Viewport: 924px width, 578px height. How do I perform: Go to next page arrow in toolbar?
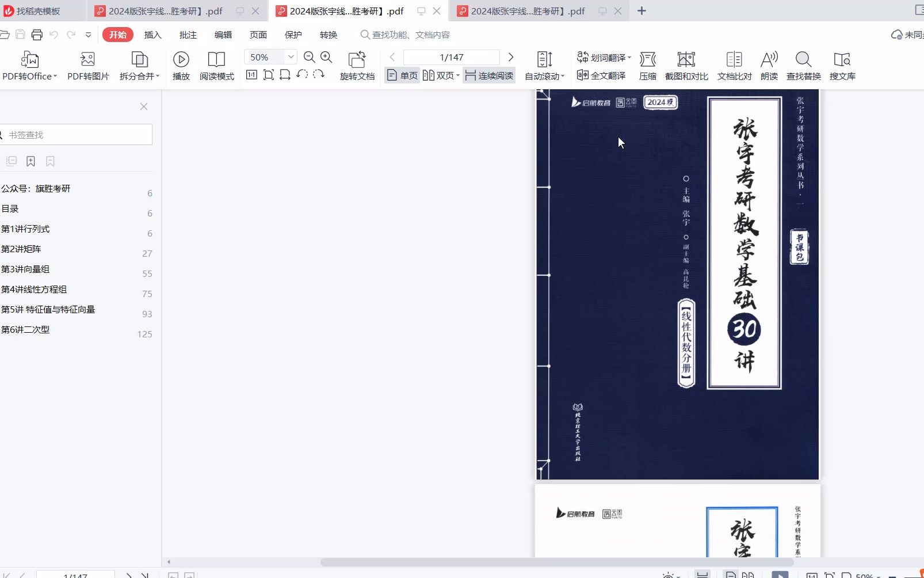click(510, 57)
